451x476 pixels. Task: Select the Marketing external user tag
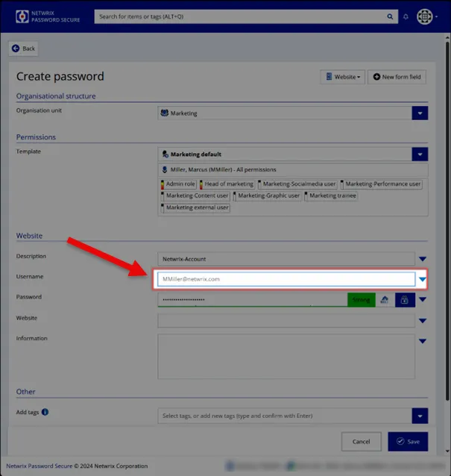pyautogui.click(x=195, y=207)
